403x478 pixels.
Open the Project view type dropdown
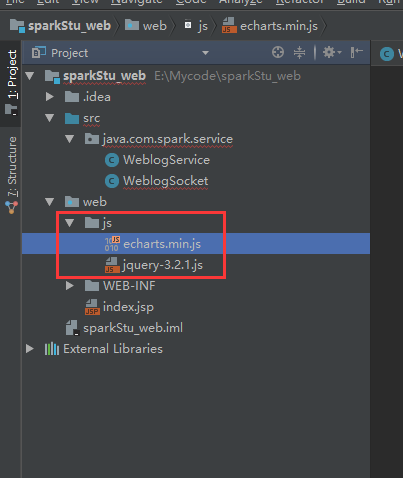click(x=205, y=53)
